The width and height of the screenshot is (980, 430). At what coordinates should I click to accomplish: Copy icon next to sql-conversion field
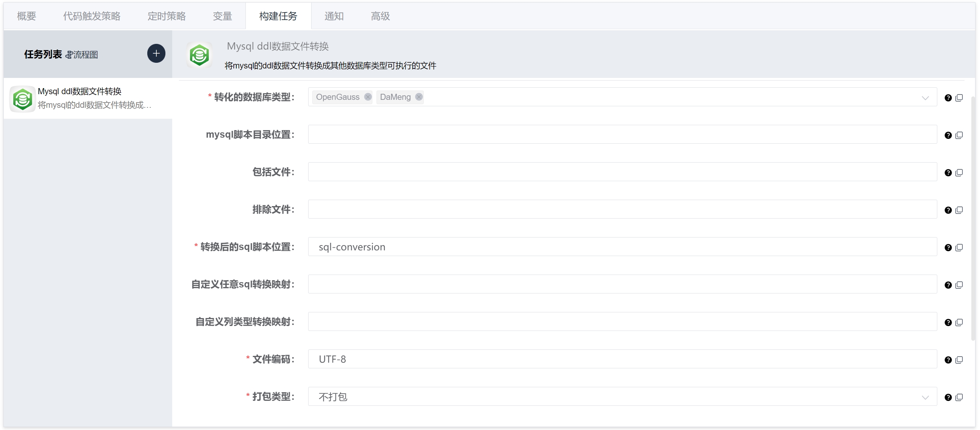coord(959,248)
